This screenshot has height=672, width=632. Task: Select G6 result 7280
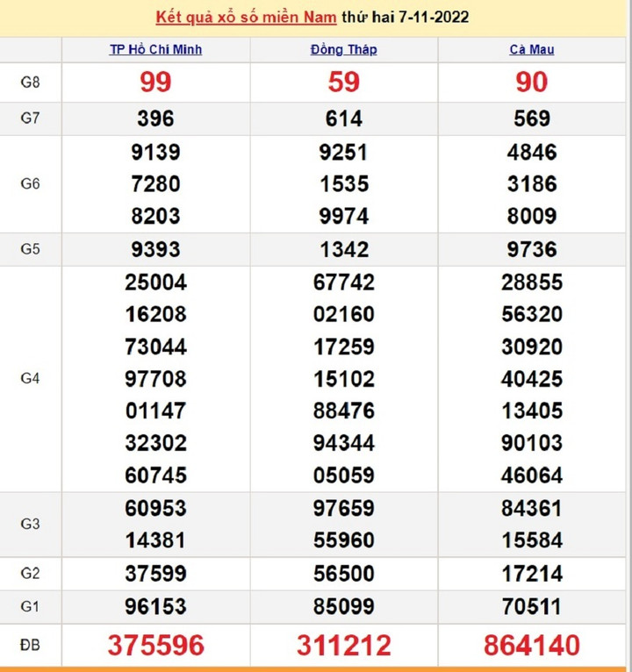pyautogui.click(x=155, y=184)
